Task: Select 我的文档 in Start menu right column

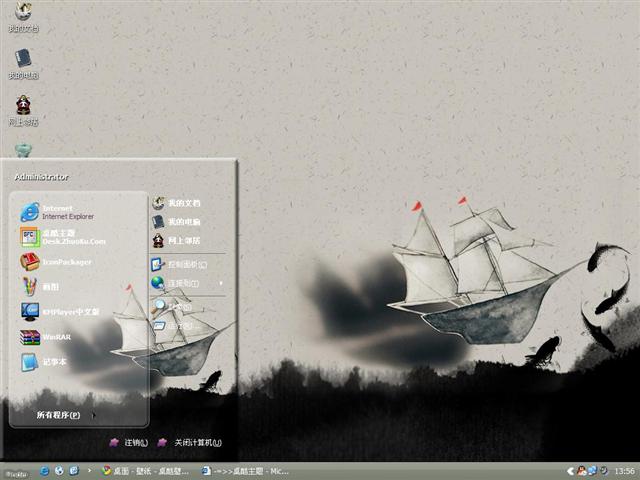Action: (176, 202)
